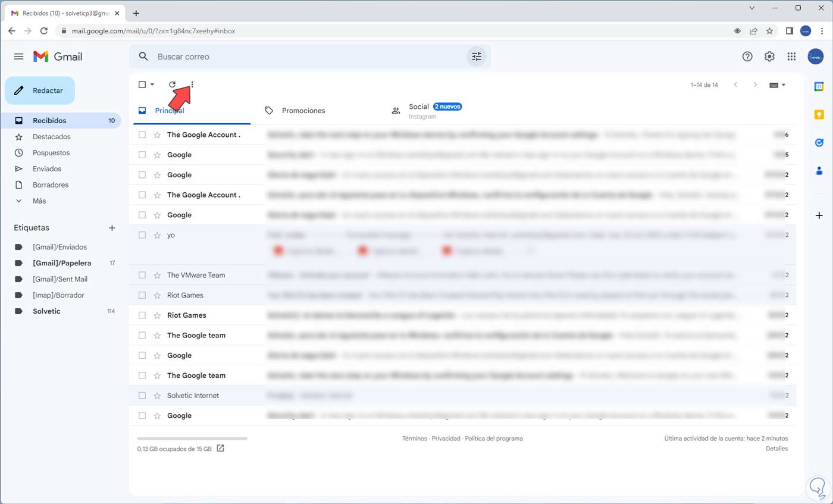This screenshot has width=833, height=504.
Task: Go to older messages arrow
Action: [x=756, y=84]
